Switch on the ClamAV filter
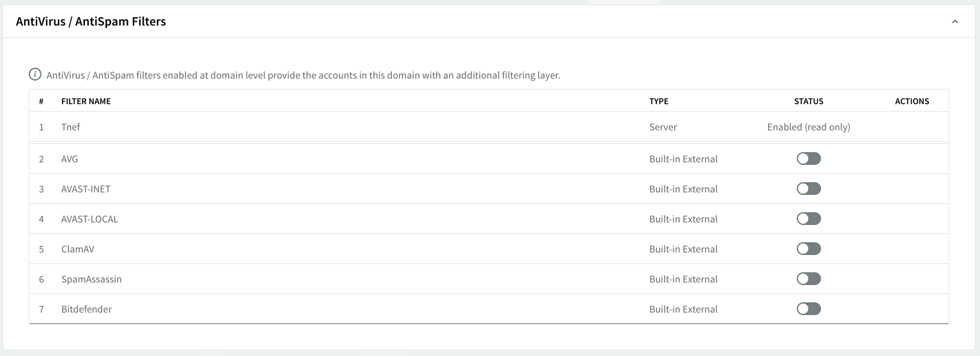The height and width of the screenshot is (356, 980). click(x=808, y=249)
